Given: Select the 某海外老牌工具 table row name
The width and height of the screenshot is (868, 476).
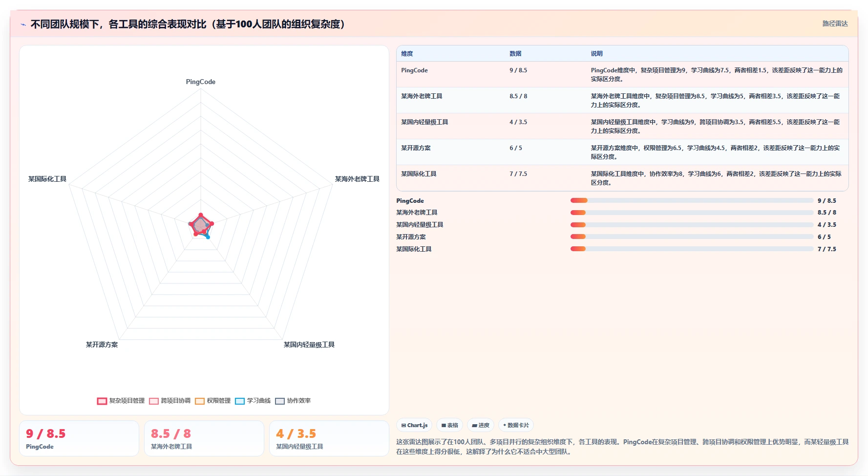Looking at the screenshot, I should (x=422, y=96).
